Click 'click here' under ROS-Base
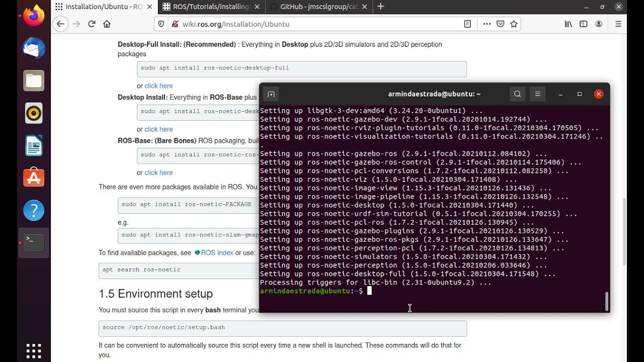 tap(158, 172)
